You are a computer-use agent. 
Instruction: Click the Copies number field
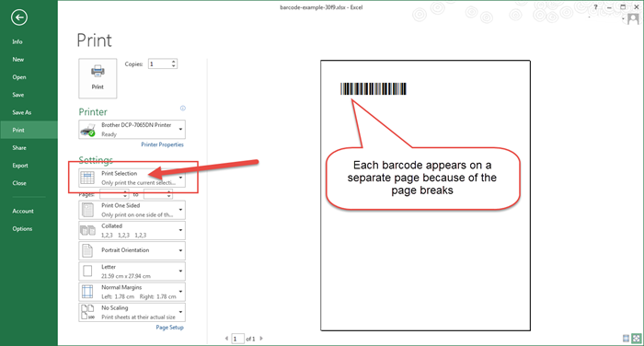[x=159, y=63]
